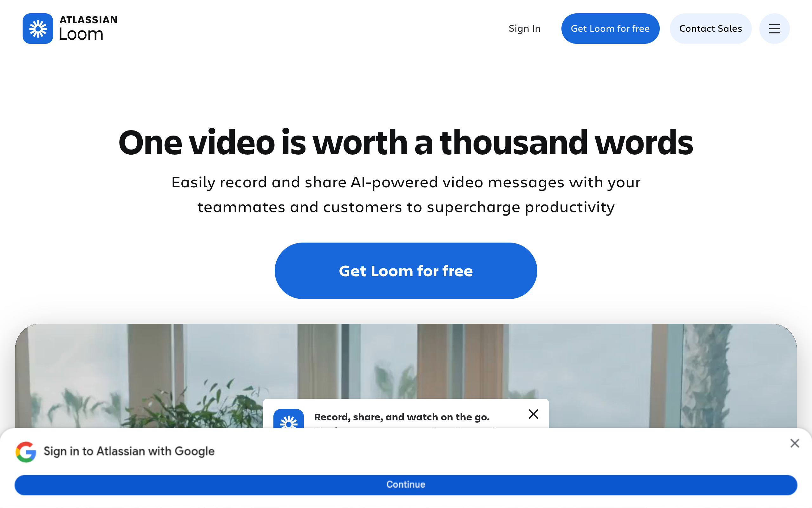Click the 'Atlassian Loom' wordmark text

88,29
